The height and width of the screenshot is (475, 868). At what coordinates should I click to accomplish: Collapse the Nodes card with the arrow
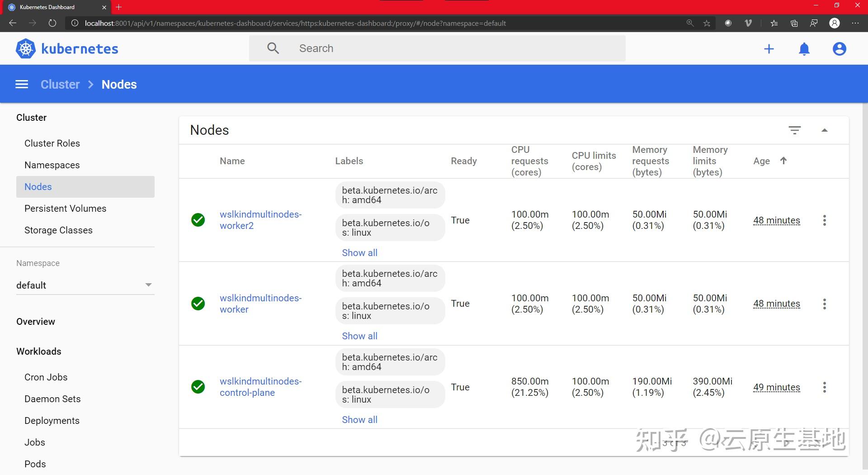click(x=825, y=130)
